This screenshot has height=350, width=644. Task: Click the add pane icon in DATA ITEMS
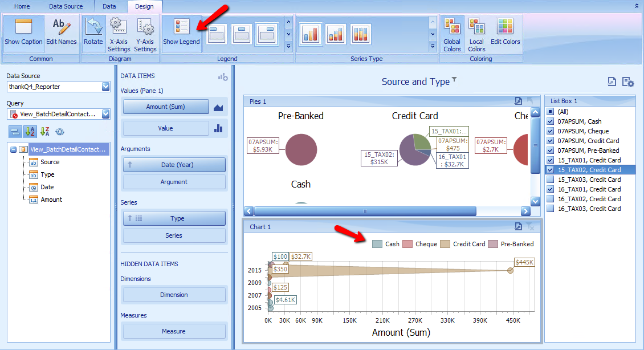pos(223,76)
